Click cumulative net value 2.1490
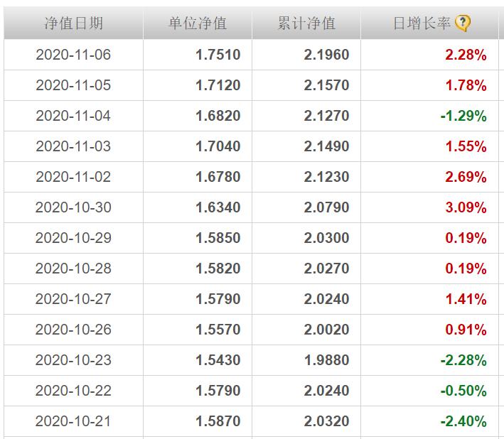Screen dimensions: 504x439 coord(326,146)
